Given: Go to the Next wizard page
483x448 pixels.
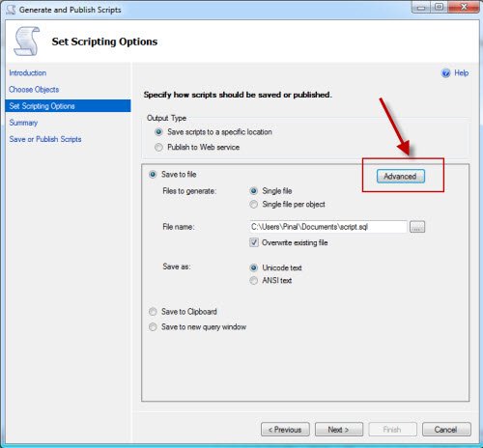Looking at the screenshot, I should [339, 430].
